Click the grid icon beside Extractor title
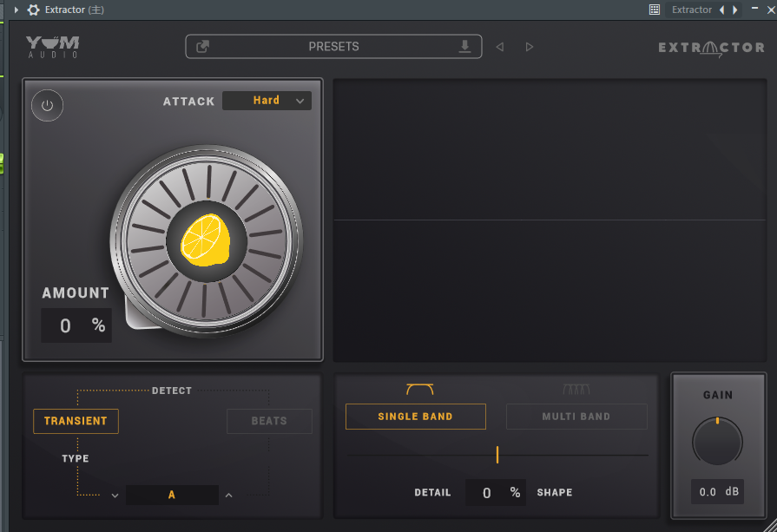This screenshot has width=777, height=532. click(x=654, y=10)
